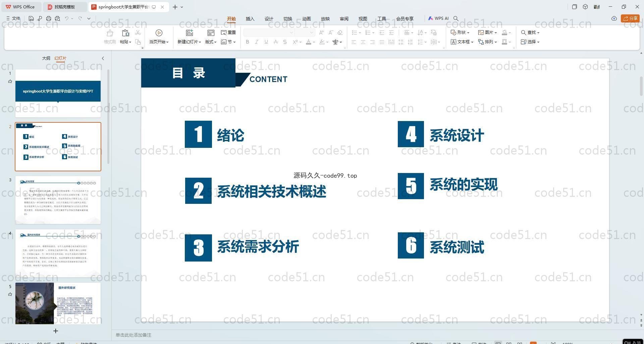Toggle left text alignment
Image resolution: width=644 pixels, height=344 pixels.
pyautogui.click(x=354, y=42)
